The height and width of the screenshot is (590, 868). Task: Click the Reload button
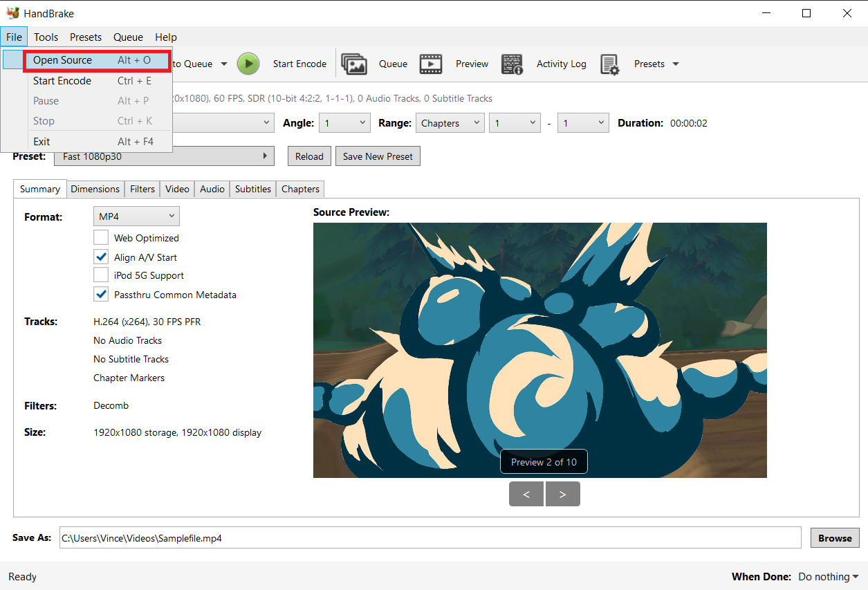click(x=308, y=156)
